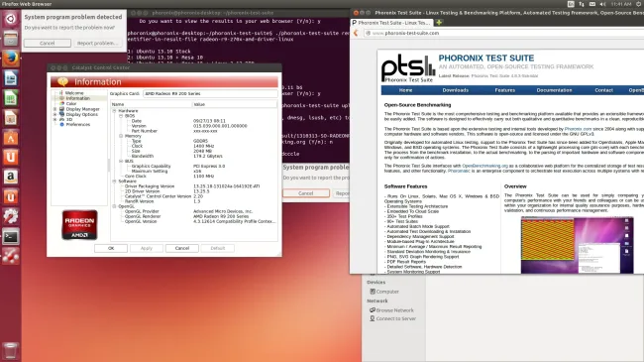Open the Documentation menu on Phoronix site
This screenshot has width=644, height=362.
(x=554, y=90)
